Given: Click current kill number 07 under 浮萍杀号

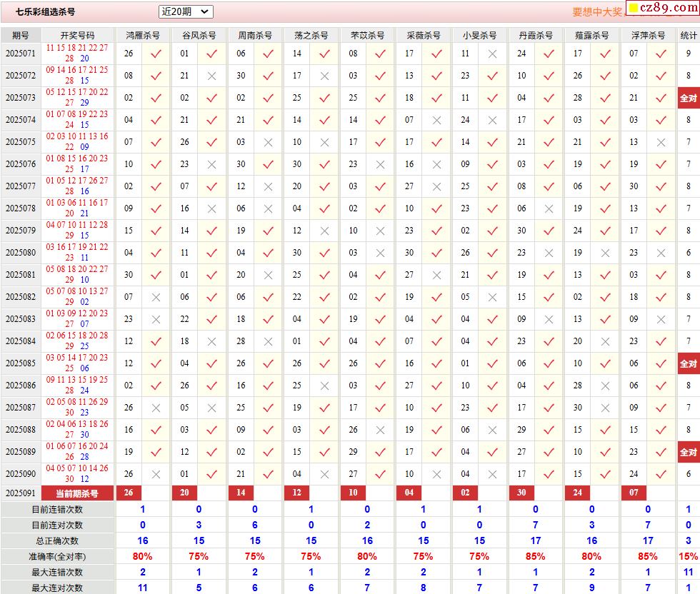Looking at the screenshot, I should 634,493.
